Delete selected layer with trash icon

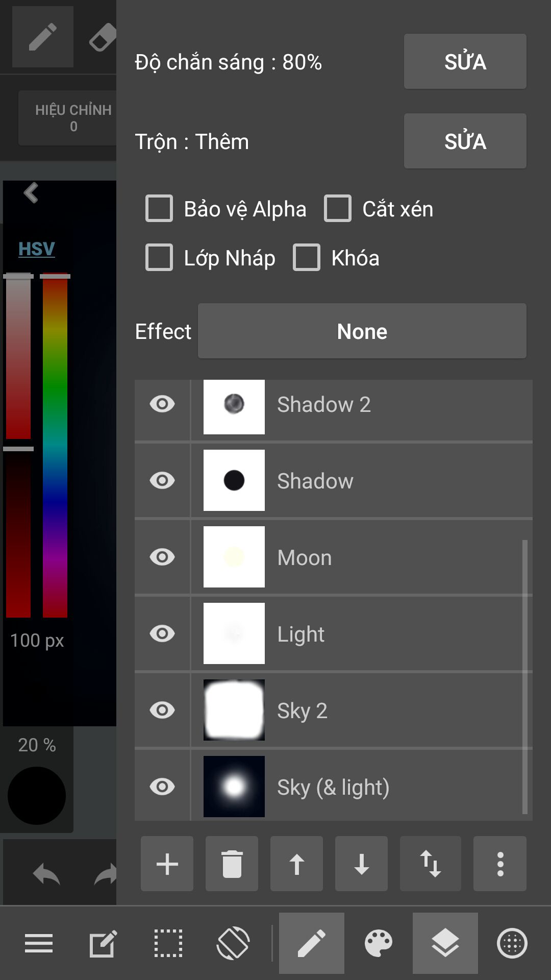pos(232,864)
